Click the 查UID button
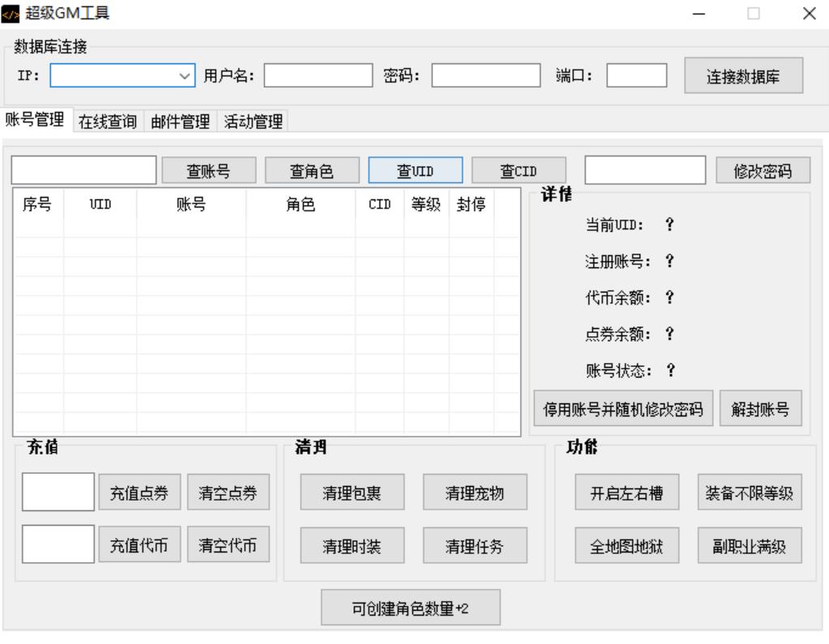 (x=415, y=171)
